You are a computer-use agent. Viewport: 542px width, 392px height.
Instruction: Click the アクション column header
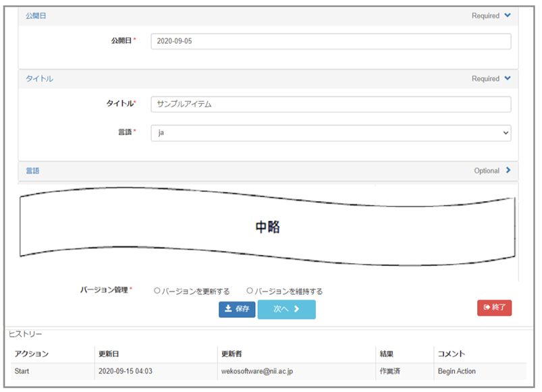[x=32, y=354]
